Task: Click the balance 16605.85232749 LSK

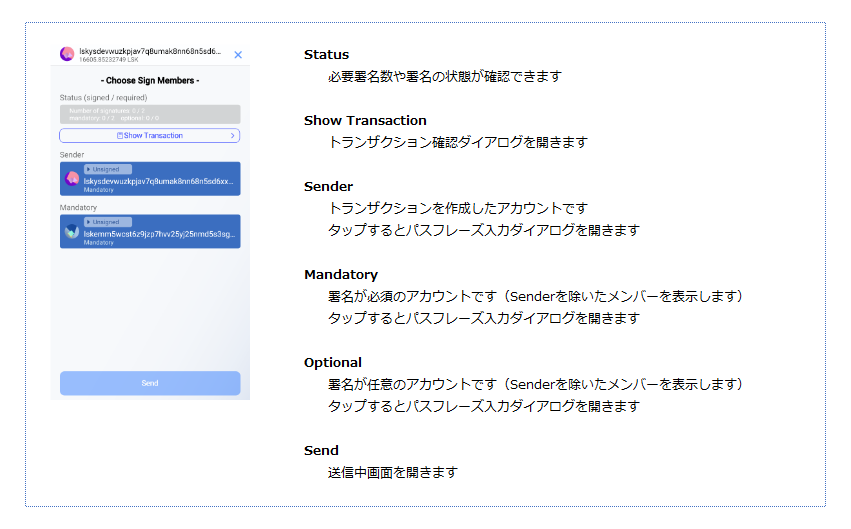Action: pos(109,60)
